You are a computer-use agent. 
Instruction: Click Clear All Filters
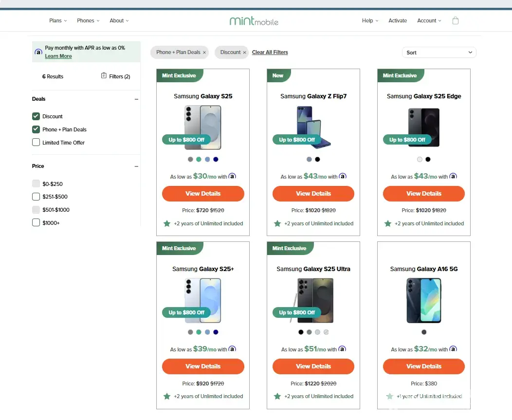[x=270, y=52]
